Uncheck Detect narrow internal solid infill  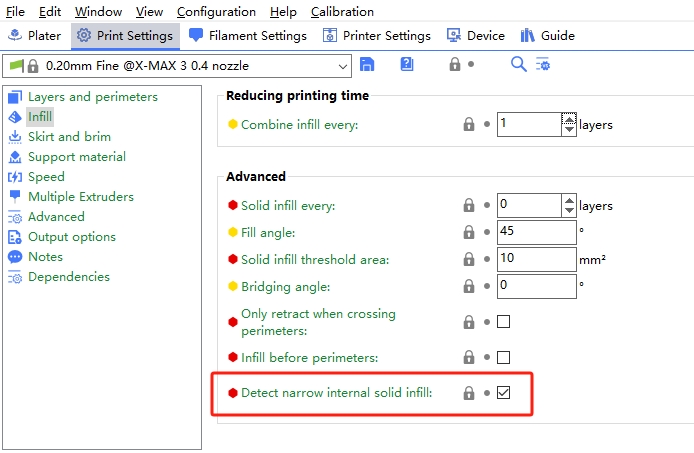[x=504, y=393]
